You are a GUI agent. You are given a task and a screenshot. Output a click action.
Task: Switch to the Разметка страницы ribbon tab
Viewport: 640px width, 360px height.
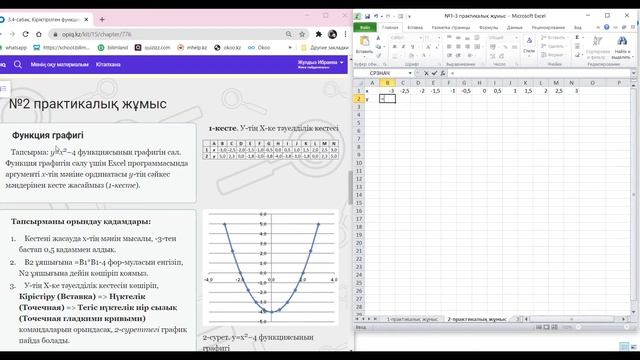pyautogui.click(x=451, y=27)
